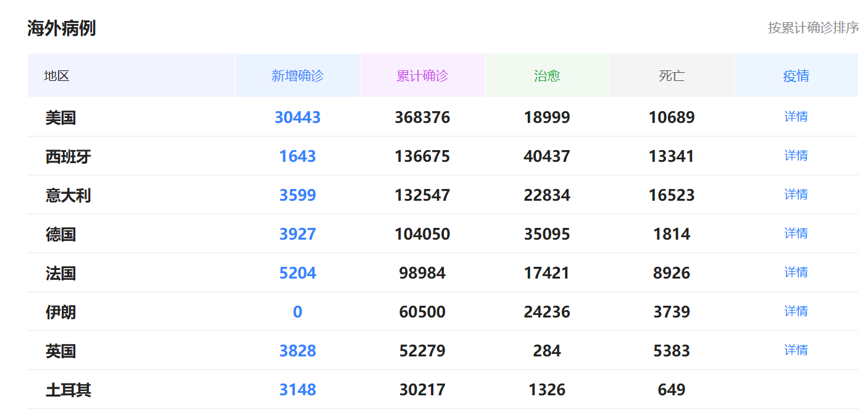Click 伊朗 new cases value 0

tap(298, 312)
